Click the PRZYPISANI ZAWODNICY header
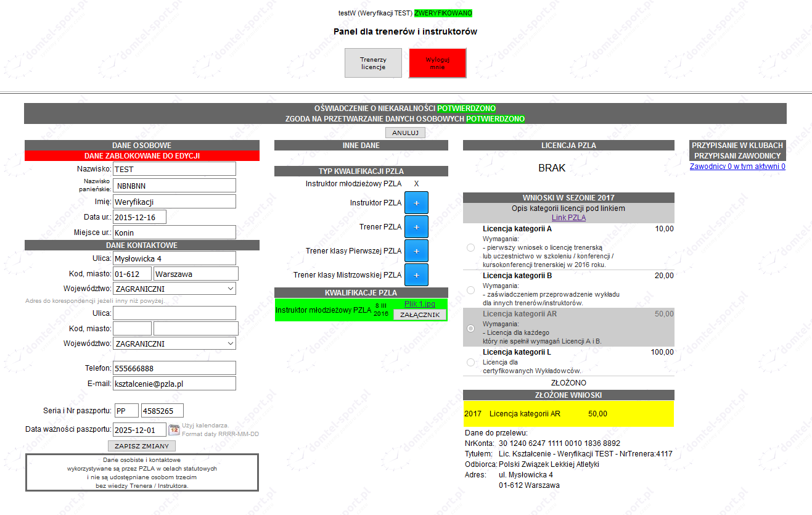 [x=737, y=156]
